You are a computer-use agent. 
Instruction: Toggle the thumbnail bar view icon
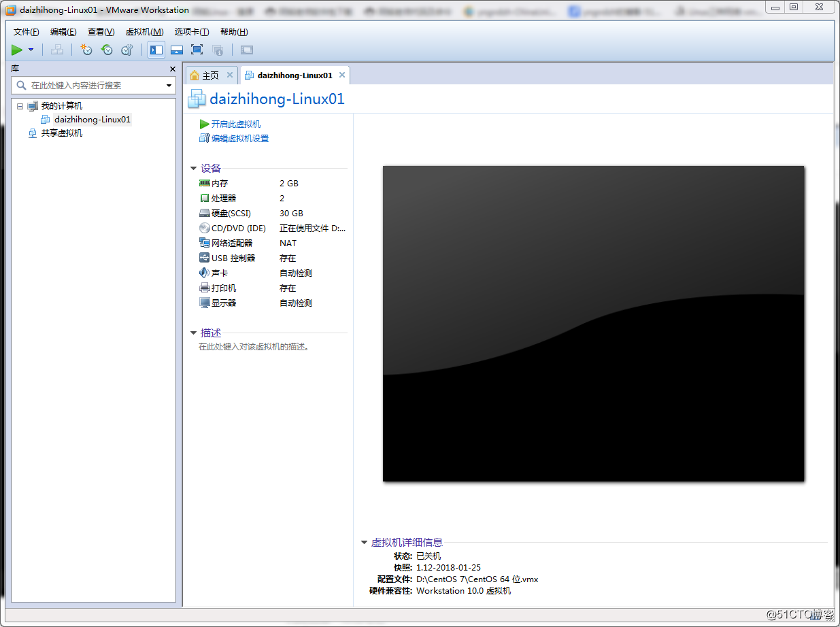pyautogui.click(x=177, y=50)
